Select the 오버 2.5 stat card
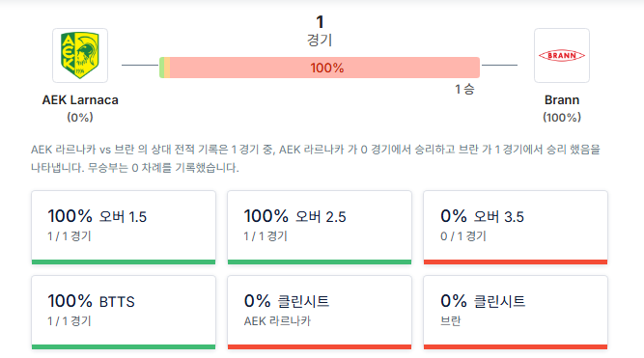 [x=320, y=227]
